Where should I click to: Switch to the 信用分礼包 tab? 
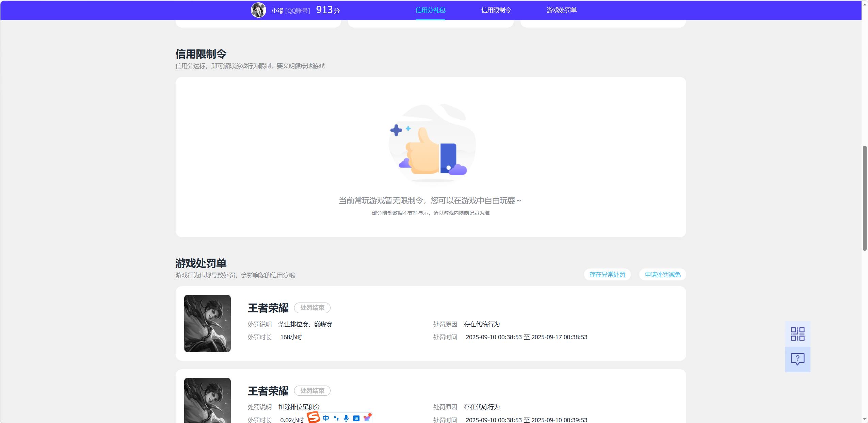point(430,10)
